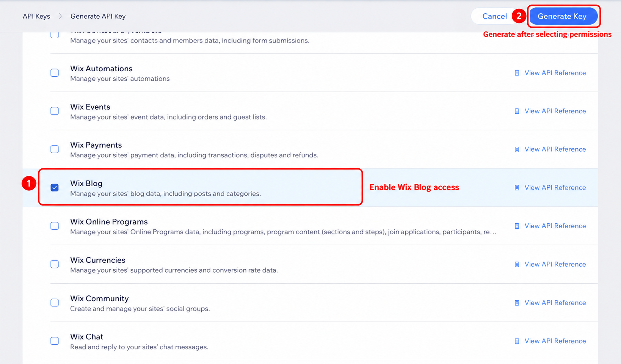The image size is (621, 364).
Task: Click "Manage your sites' automations" description
Action: pos(120,79)
